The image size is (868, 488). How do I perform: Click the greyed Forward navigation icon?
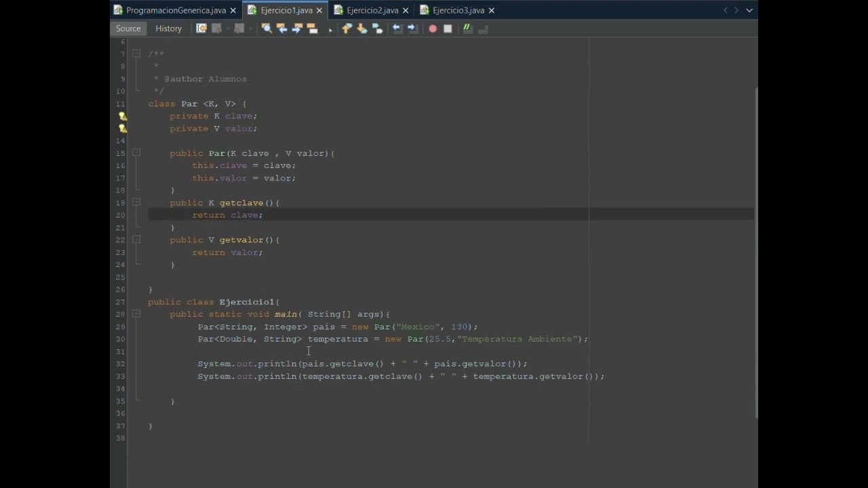(x=239, y=28)
